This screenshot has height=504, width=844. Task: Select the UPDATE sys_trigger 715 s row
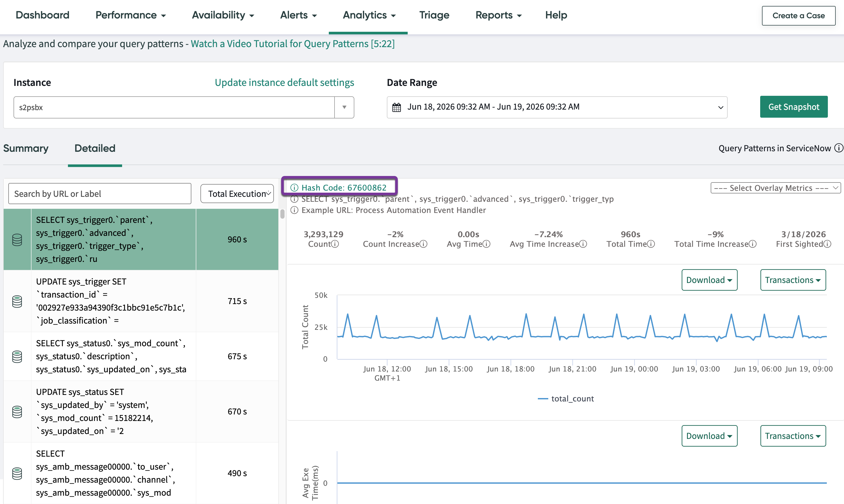point(141,301)
